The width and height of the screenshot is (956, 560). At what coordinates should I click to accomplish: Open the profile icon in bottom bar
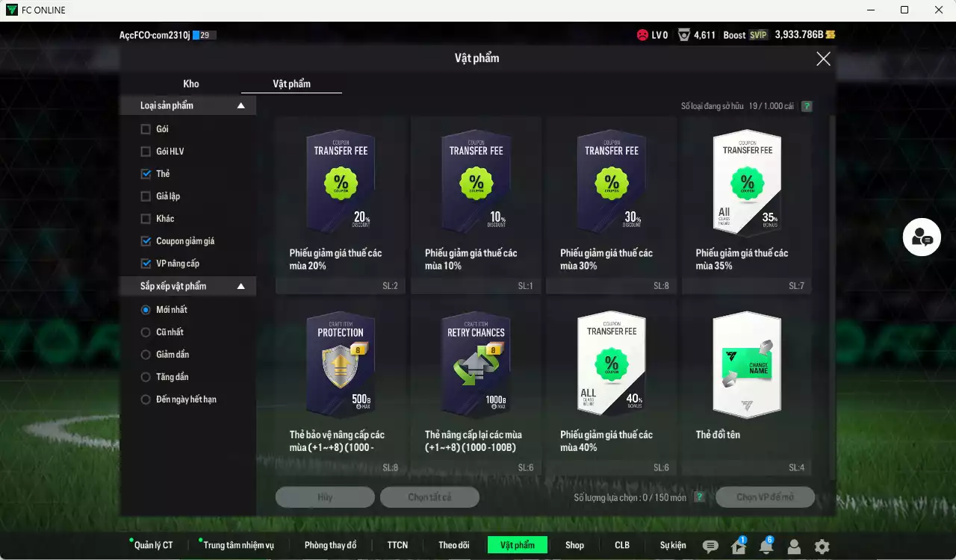click(794, 547)
